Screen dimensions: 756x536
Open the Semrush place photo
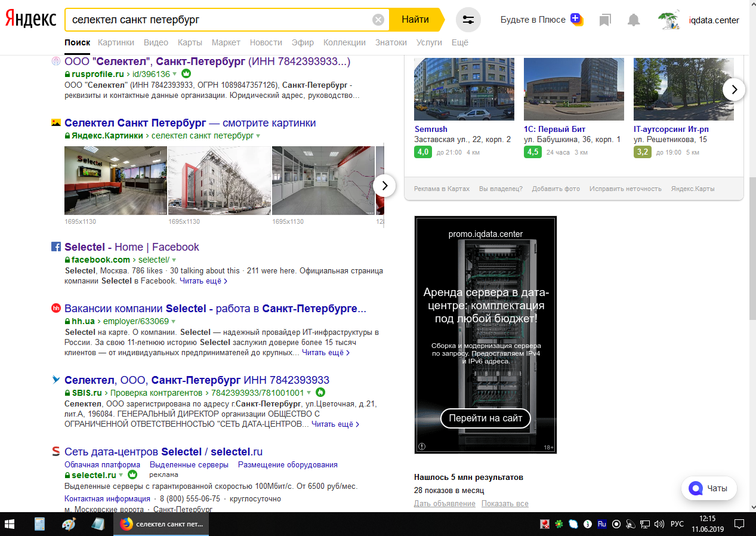(x=464, y=90)
